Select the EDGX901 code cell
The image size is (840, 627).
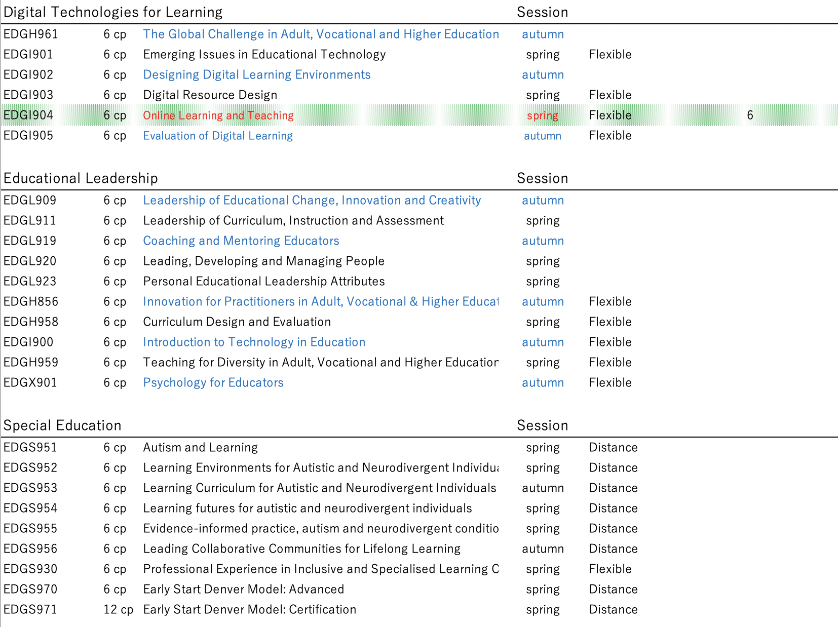[x=30, y=382]
